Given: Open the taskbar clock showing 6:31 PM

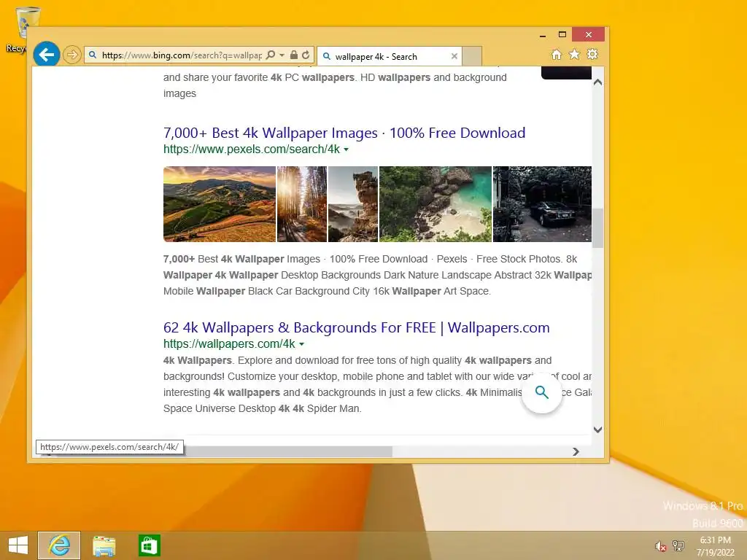Looking at the screenshot, I should (x=716, y=545).
